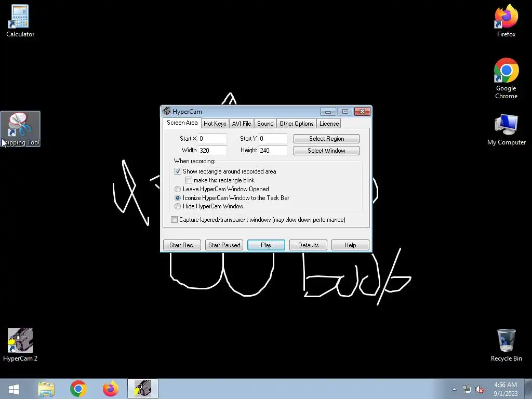The image size is (532, 399).
Task: Enable Capture layered/transparent windows
Action: (x=174, y=220)
